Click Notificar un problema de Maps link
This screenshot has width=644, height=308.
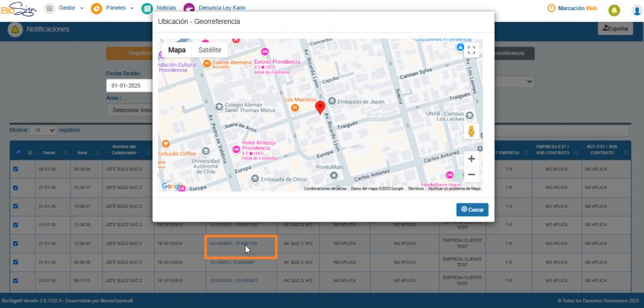454,189
